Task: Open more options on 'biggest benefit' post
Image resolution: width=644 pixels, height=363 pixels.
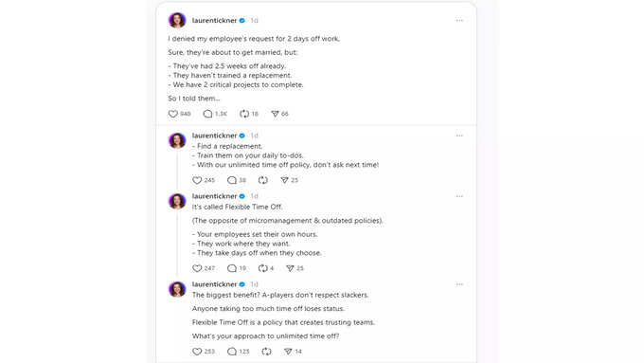Action: [459, 284]
